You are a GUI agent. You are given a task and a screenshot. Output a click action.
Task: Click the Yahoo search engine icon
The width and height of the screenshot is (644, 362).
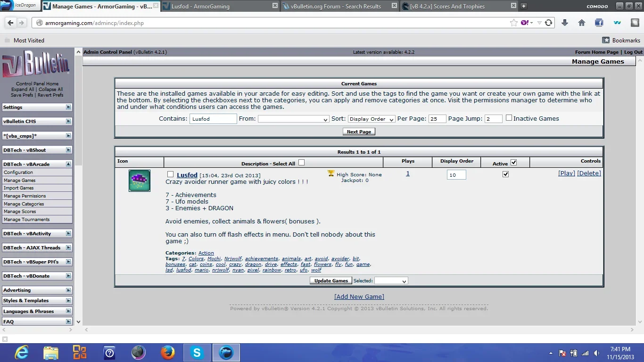pyautogui.click(x=525, y=23)
